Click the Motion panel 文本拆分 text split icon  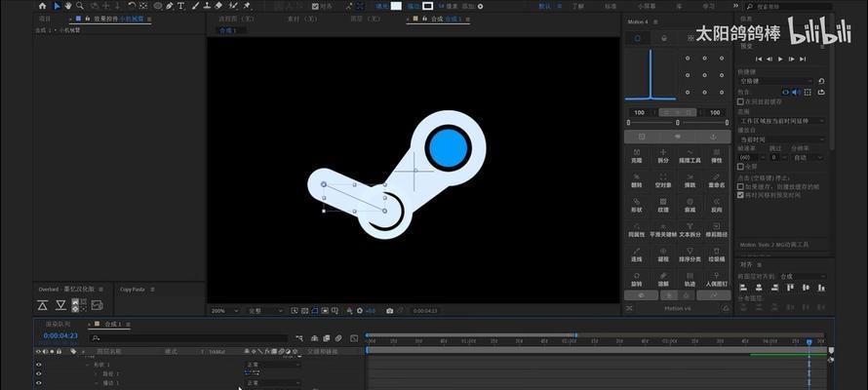pyautogui.click(x=690, y=226)
